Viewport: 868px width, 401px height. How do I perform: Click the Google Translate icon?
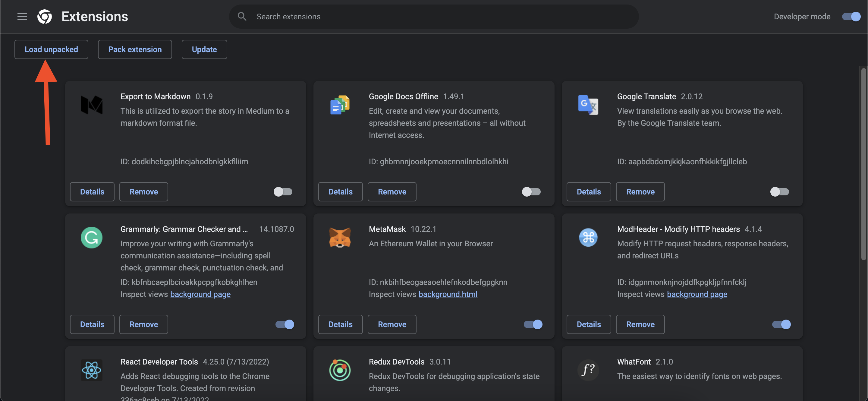click(588, 105)
